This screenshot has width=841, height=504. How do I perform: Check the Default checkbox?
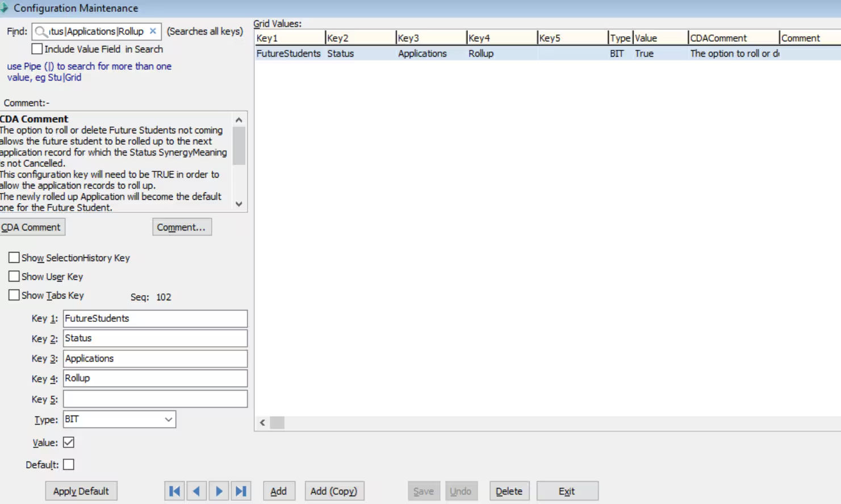click(x=69, y=464)
